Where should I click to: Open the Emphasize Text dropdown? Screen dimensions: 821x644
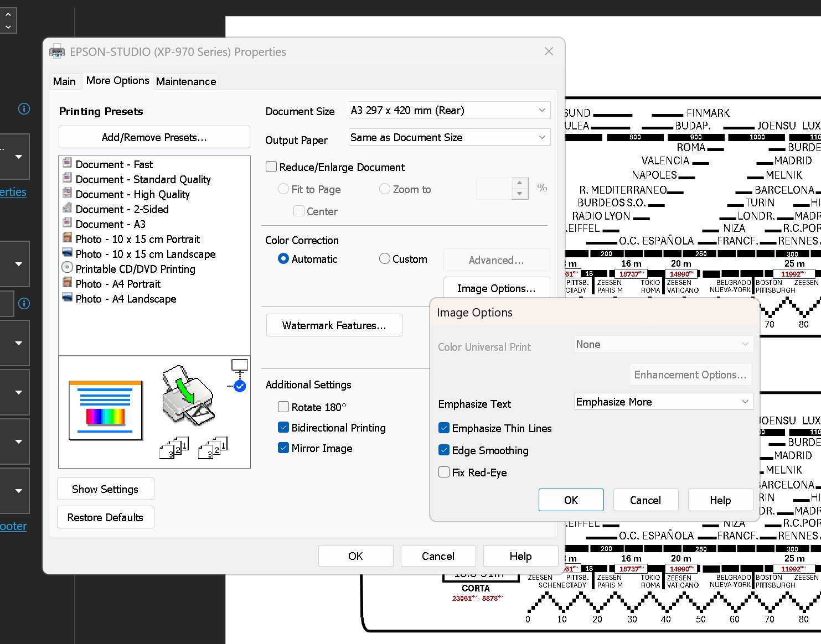pyautogui.click(x=663, y=402)
